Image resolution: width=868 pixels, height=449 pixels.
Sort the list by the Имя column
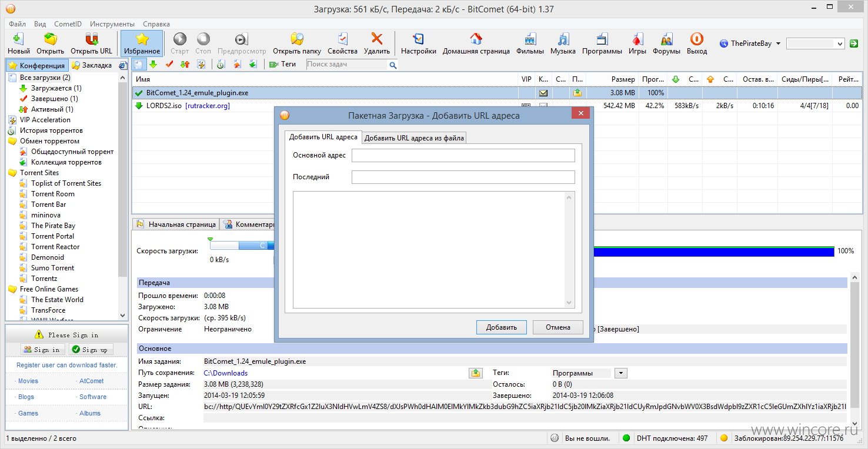click(325, 79)
